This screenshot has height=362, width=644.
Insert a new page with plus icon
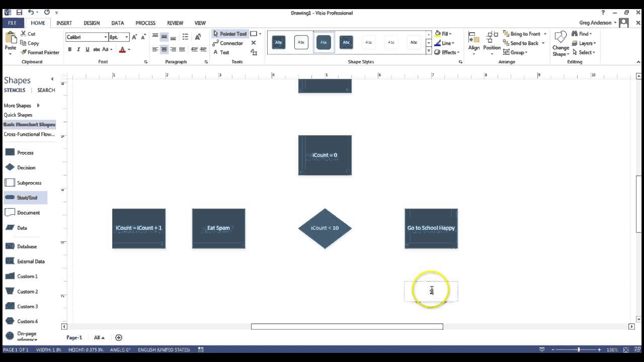119,337
